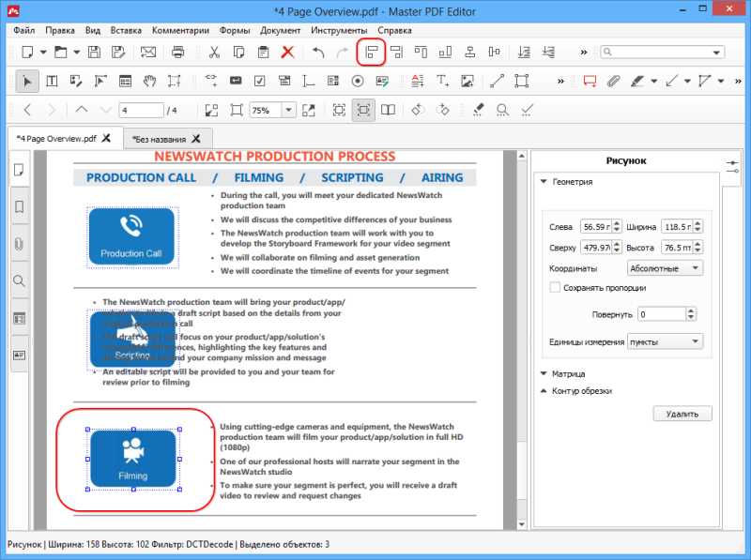This screenshot has height=560, width=751.
Task: Click the Cut scissors icon
Action: point(214,52)
